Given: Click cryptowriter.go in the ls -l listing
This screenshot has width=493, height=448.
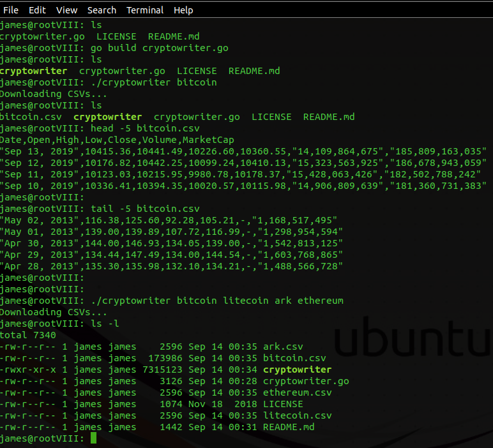Looking at the screenshot, I should click(x=306, y=381).
